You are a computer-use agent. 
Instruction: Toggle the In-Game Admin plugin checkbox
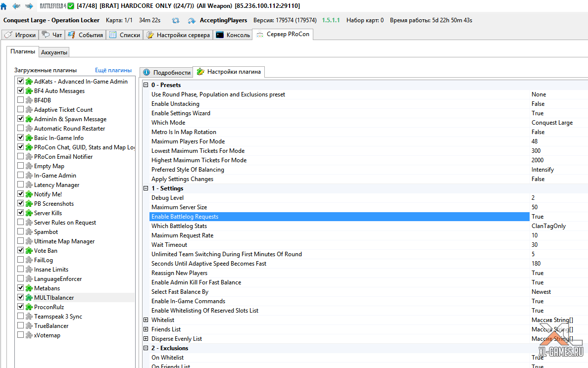21,175
